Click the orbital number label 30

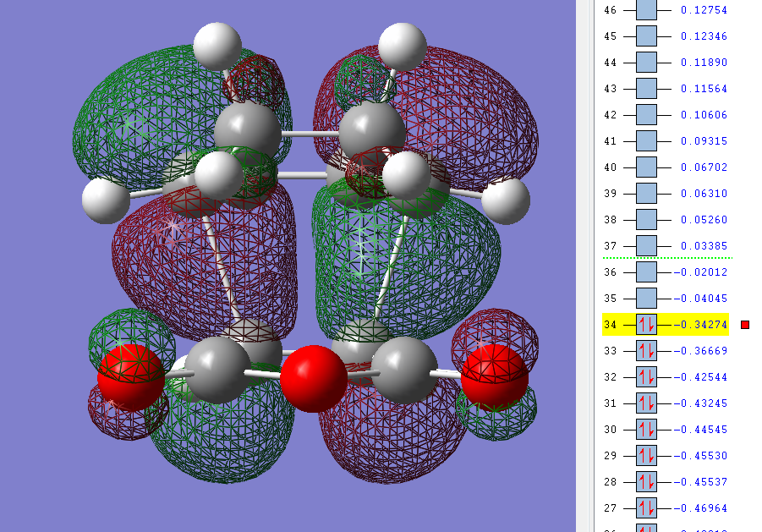click(x=610, y=430)
